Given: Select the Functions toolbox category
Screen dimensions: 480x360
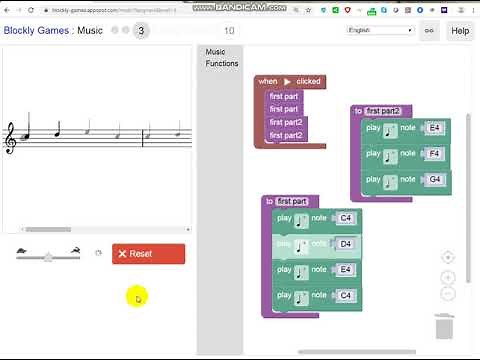Looking at the screenshot, I should pos(222,63).
